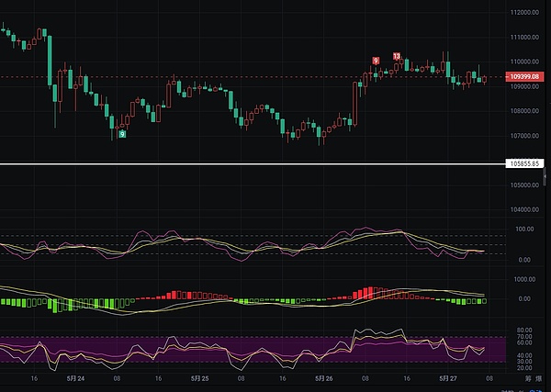Select the 5月 25 date on time axis

pyautogui.click(x=199, y=377)
